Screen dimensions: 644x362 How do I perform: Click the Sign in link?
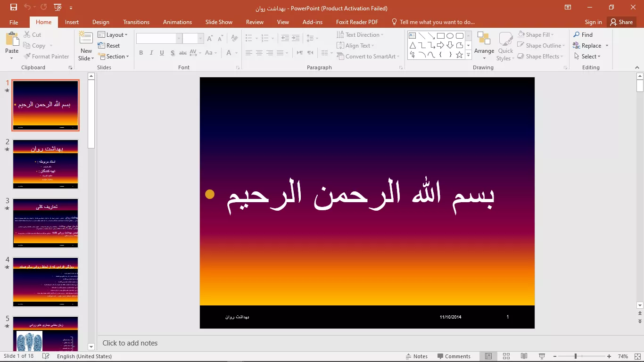click(x=593, y=22)
